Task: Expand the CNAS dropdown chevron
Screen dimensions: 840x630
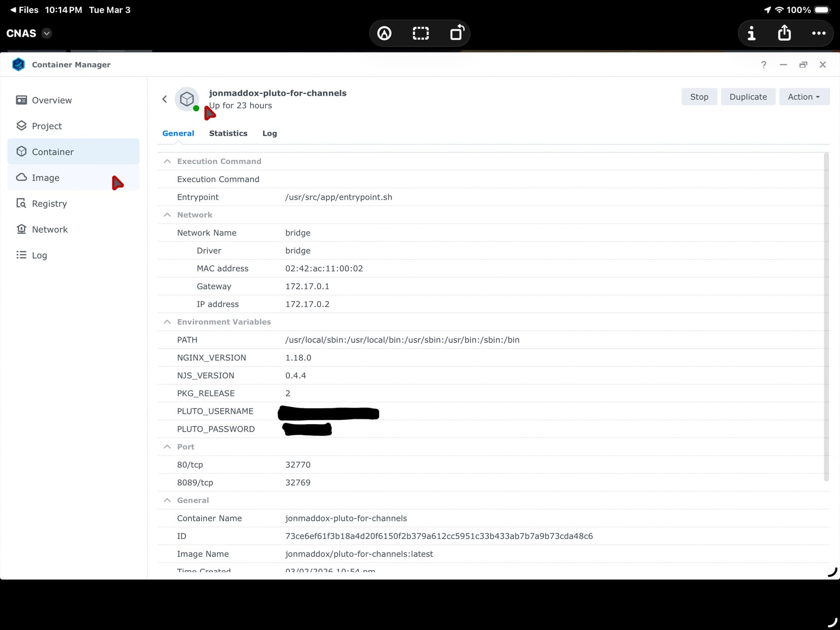Action: tap(47, 33)
